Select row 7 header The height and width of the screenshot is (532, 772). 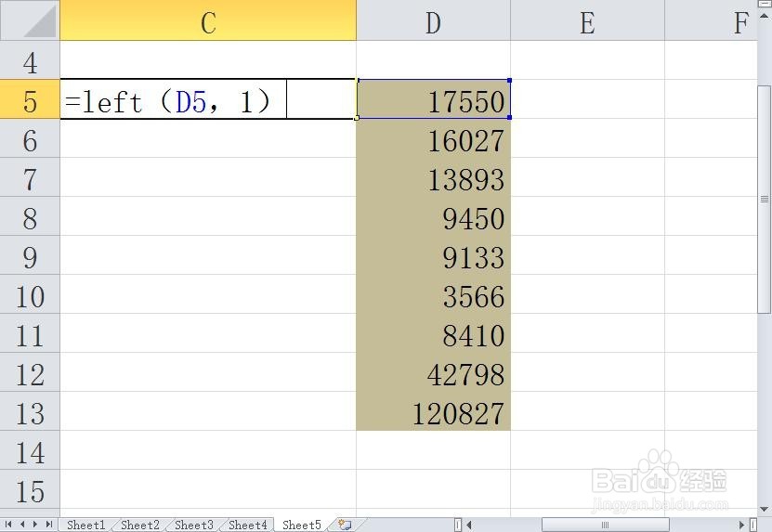pyautogui.click(x=30, y=177)
